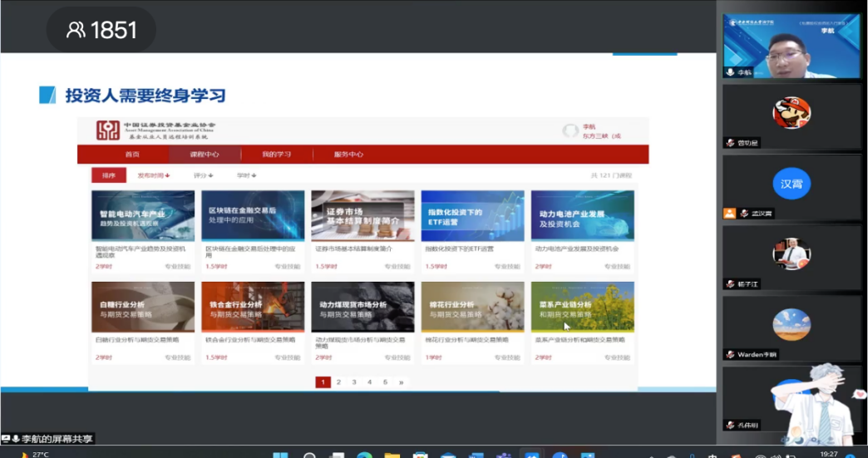
Task: Click the red 排序 button
Action: (x=109, y=175)
